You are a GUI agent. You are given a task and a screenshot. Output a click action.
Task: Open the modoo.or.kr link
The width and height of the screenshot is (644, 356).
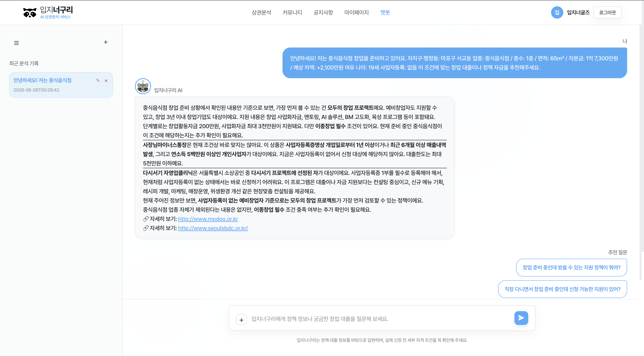(x=208, y=219)
